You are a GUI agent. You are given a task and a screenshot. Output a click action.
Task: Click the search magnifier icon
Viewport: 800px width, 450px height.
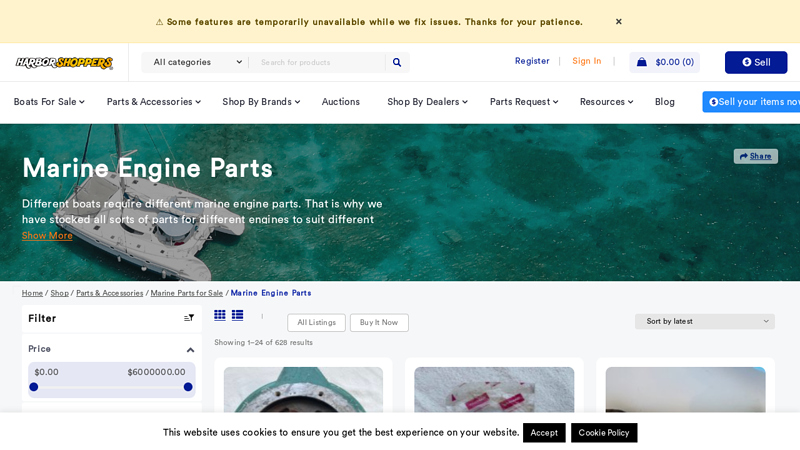[x=397, y=62]
